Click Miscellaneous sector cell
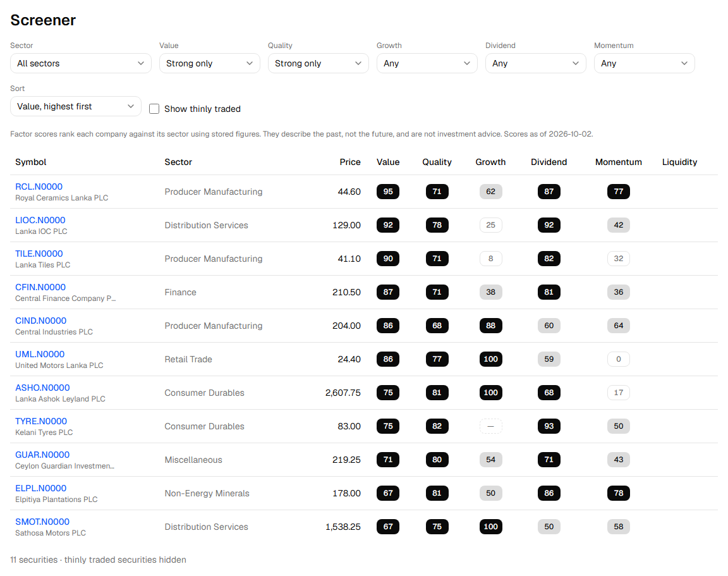Image resolution: width=728 pixels, height=576 pixels. pos(193,460)
